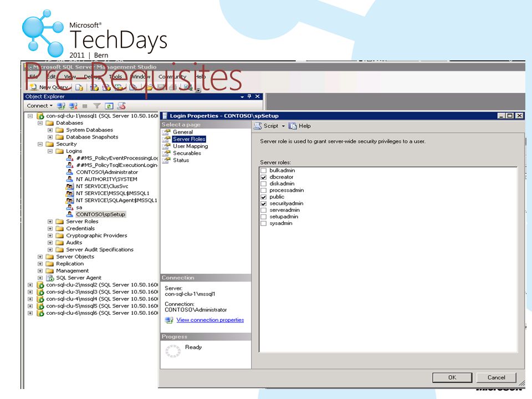Confirm the dialog with OK
532x399 pixels.
click(x=452, y=377)
